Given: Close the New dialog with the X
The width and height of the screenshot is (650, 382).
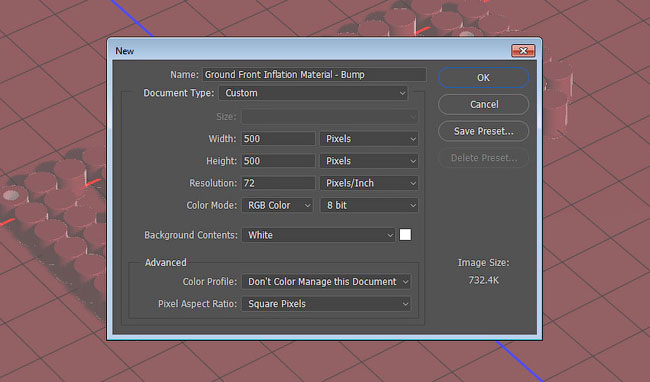Looking at the screenshot, I should 523,51.
